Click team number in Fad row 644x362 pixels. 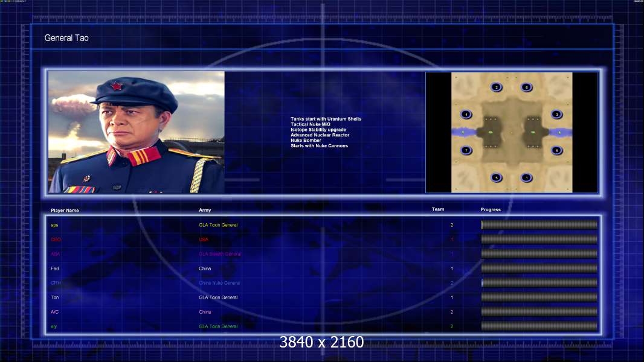point(452,268)
